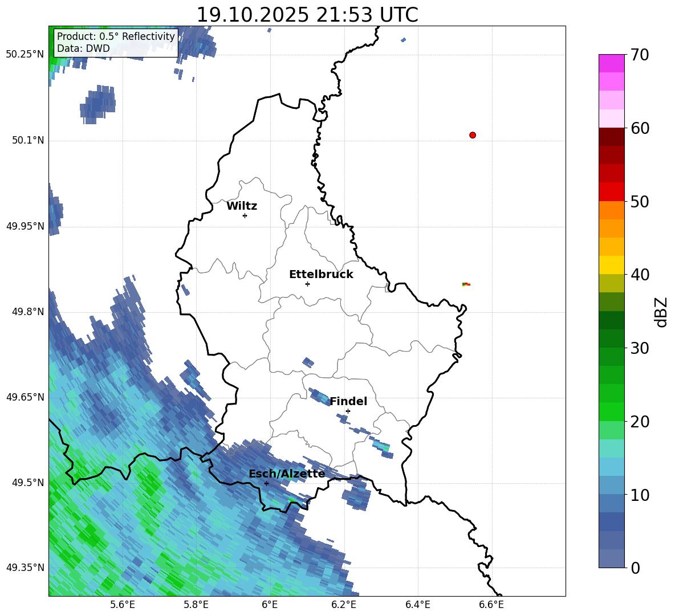The height and width of the screenshot is (616, 675).
Task: Click the 6.6°E longitude label
Action: click(x=491, y=605)
